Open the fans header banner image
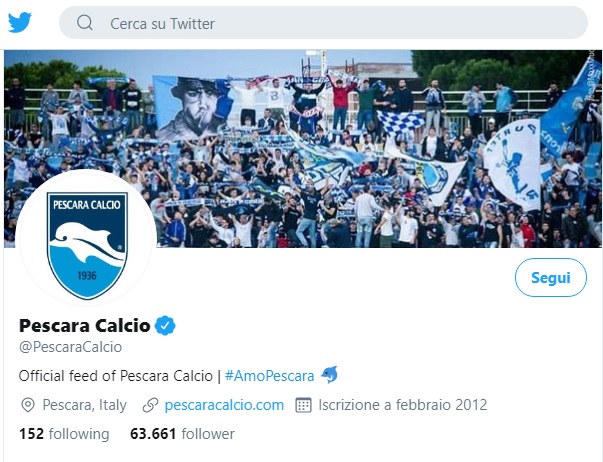The height and width of the screenshot is (462, 603). [x=303, y=148]
